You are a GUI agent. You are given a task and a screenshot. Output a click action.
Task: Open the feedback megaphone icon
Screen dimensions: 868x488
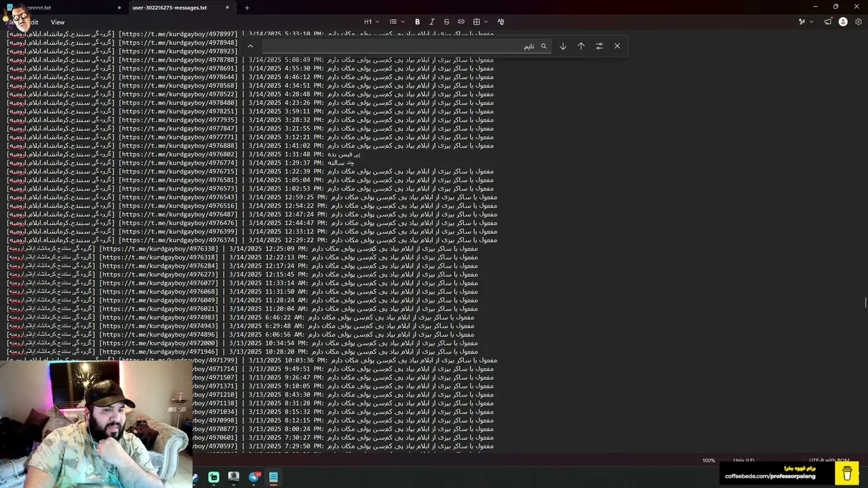[x=828, y=22]
